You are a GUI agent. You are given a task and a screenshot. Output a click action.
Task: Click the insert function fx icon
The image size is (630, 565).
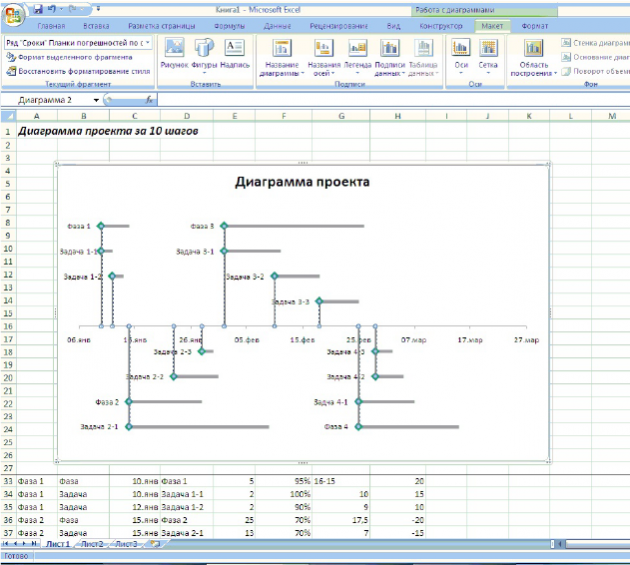(149, 100)
